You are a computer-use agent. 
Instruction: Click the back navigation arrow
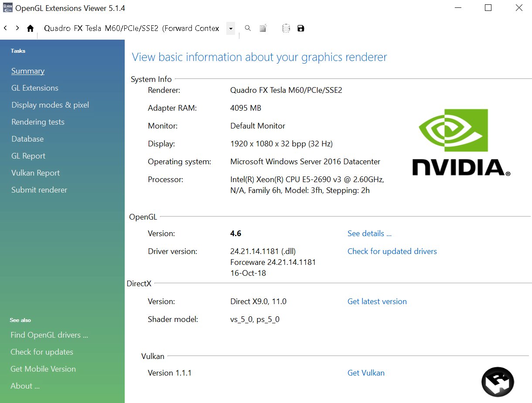pyautogui.click(x=5, y=28)
